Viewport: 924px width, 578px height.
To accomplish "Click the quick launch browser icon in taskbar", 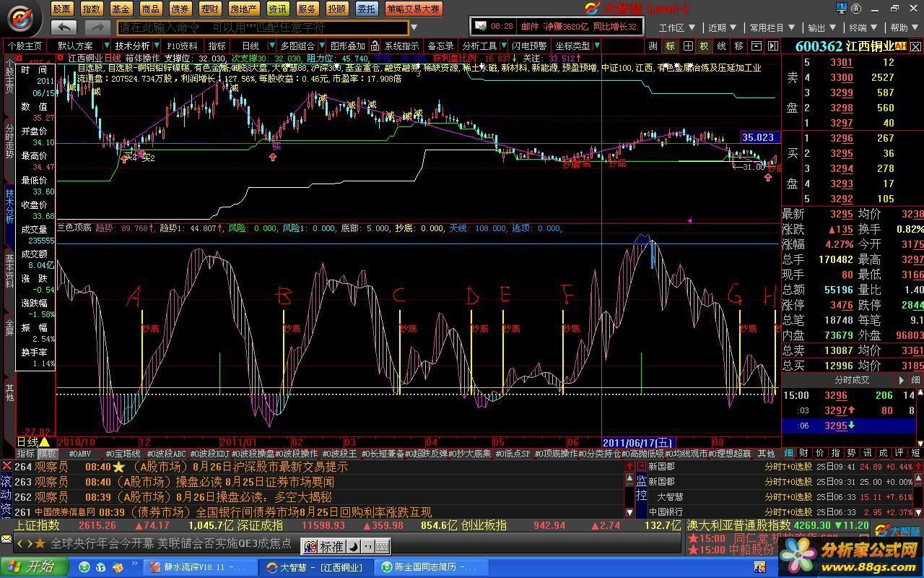I will point(85,568).
